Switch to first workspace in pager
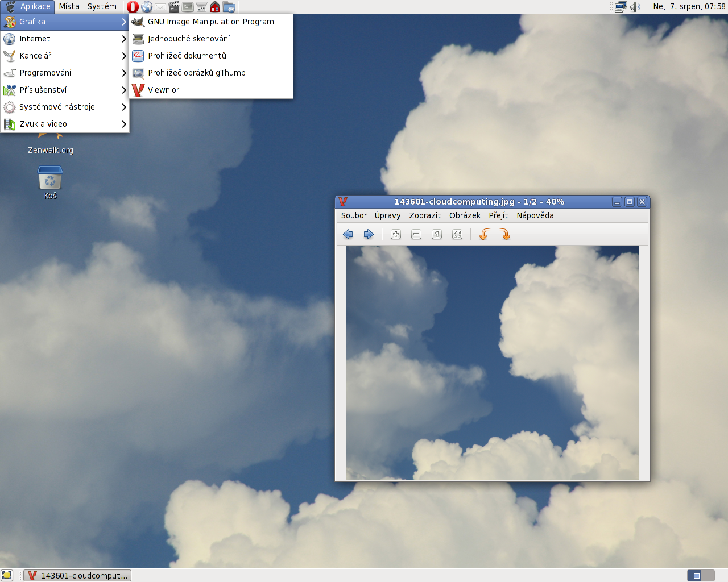 coord(694,575)
